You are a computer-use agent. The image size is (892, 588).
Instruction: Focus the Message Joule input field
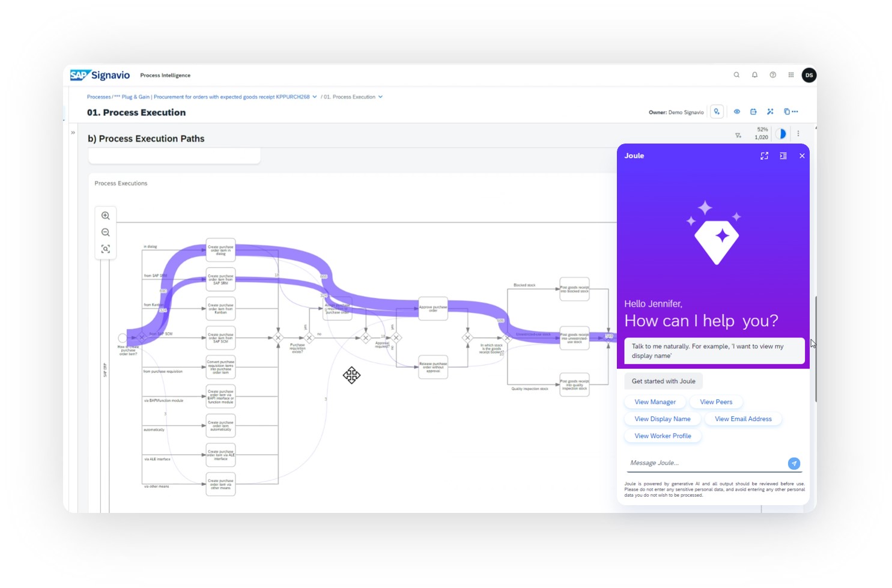(706, 463)
